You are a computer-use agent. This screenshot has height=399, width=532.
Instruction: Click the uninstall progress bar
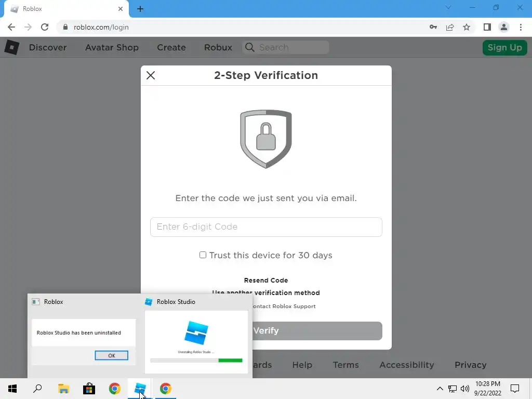point(196,361)
